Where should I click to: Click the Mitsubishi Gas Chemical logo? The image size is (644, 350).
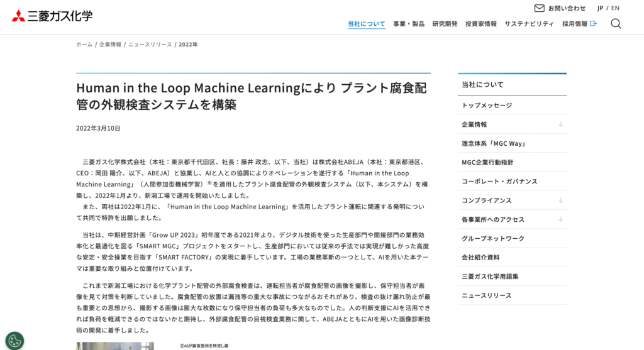coord(52,16)
